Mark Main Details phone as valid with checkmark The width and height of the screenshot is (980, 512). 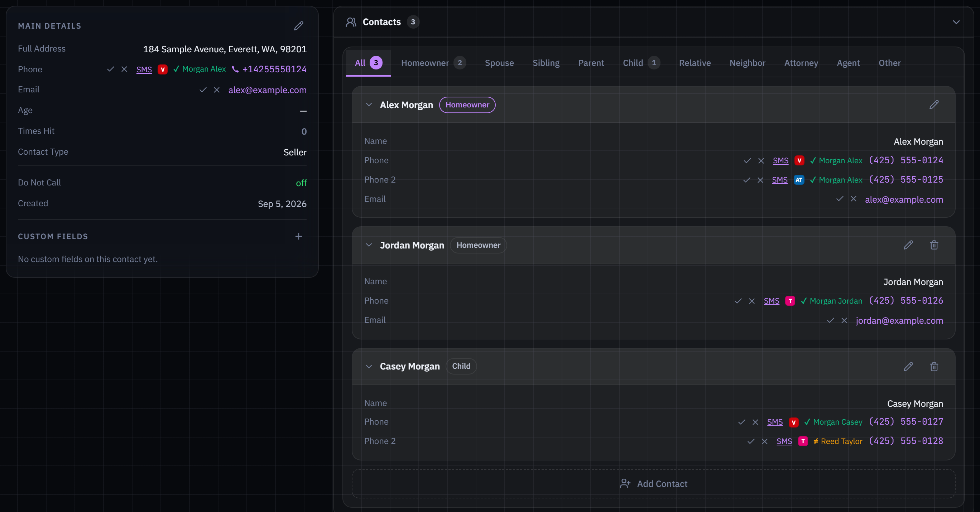pyautogui.click(x=111, y=69)
